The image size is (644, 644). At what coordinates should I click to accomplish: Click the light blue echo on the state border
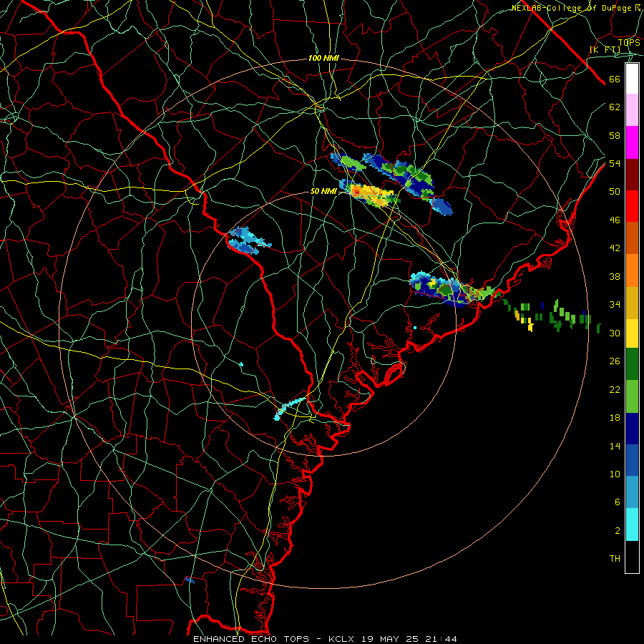[x=248, y=241]
